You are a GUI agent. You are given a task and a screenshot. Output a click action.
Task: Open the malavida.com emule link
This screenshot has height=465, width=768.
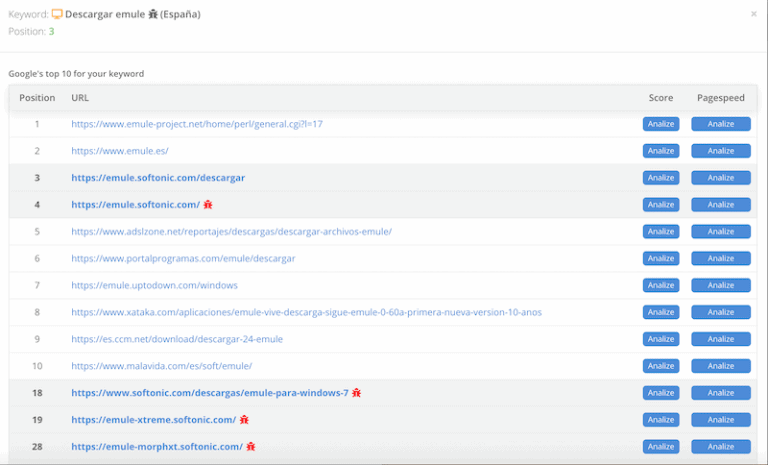[162, 366]
